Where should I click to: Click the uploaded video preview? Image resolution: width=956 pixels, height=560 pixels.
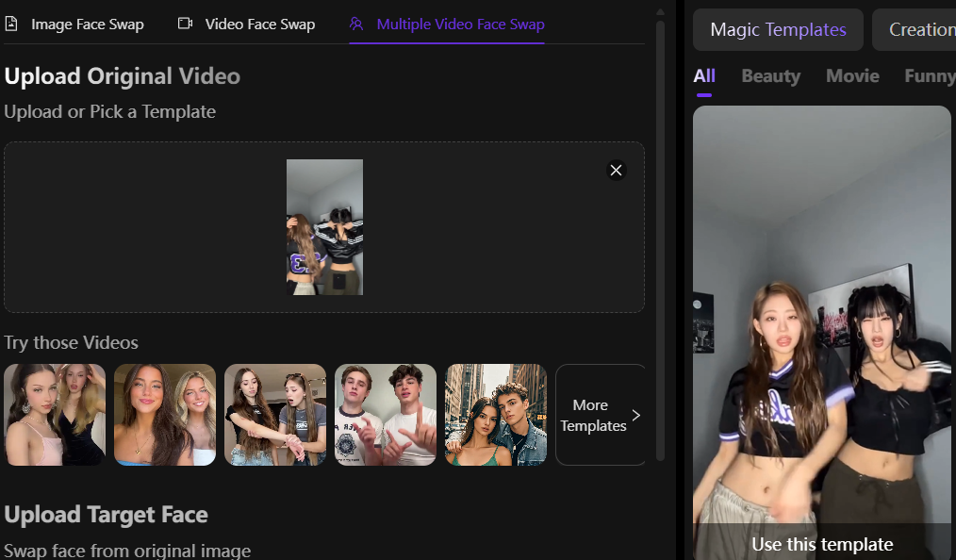(x=324, y=226)
